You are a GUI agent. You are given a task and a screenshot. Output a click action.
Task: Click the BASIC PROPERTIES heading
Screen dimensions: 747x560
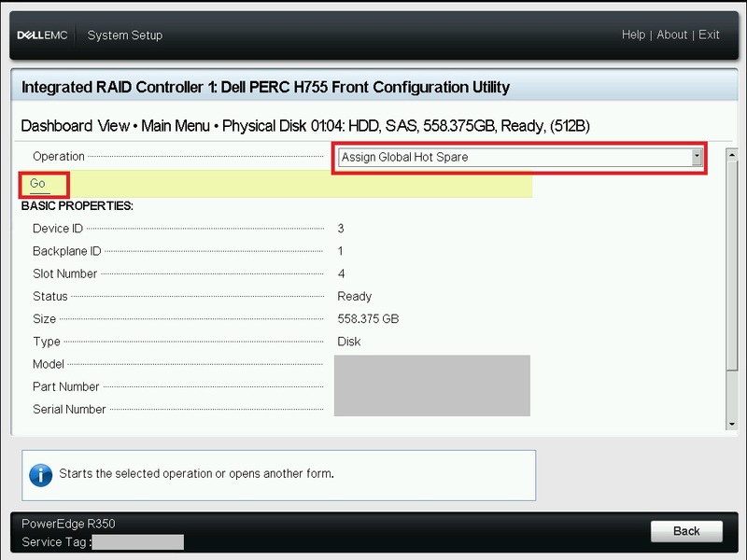coord(78,205)
